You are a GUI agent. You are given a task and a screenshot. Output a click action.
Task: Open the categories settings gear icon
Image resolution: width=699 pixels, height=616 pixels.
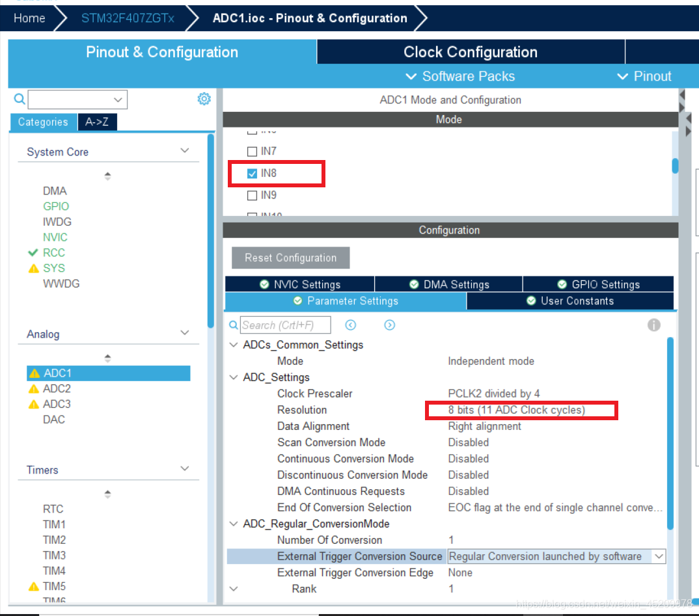click(204, 99)
